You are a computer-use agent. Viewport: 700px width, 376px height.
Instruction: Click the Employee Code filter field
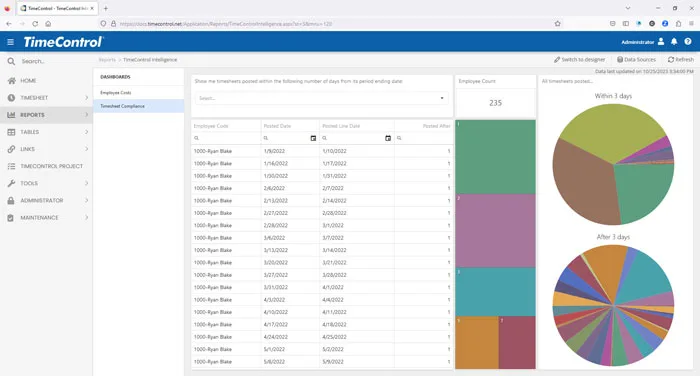(226, 138)
